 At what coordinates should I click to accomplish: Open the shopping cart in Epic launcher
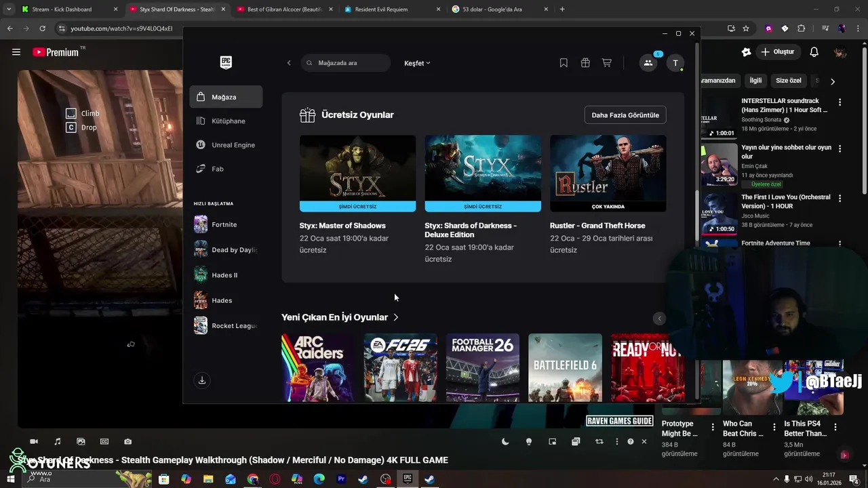click(607, 63)
